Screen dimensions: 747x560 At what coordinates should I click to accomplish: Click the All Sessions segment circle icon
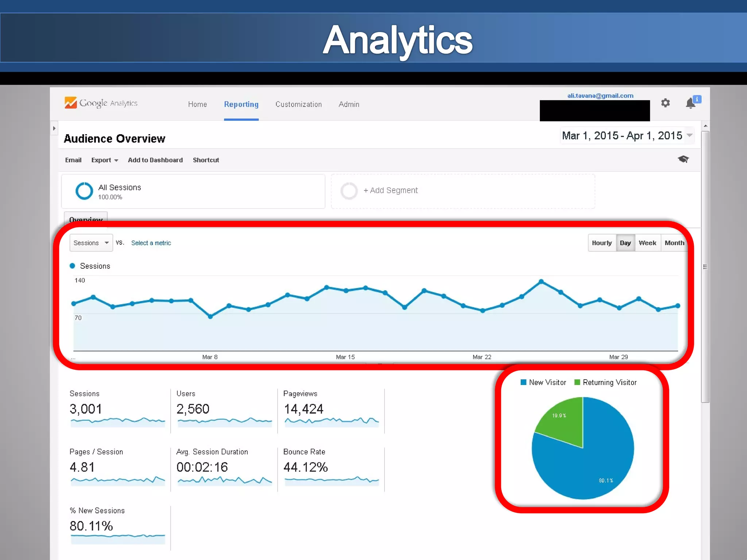click(x=84, y=191)
